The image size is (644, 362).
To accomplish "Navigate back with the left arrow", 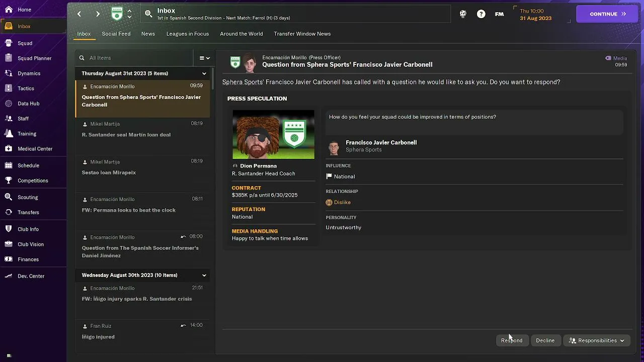I will pyautogui.click(x=79, y=14).
